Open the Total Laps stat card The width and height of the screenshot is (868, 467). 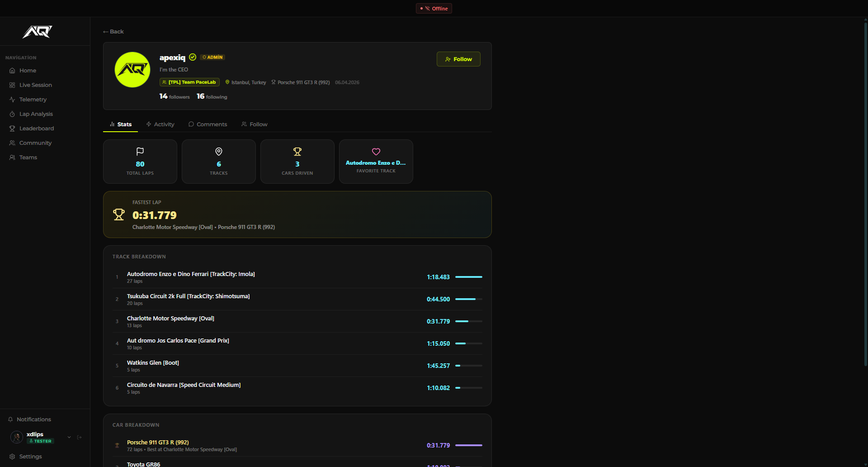pyautogui.click(x=140, y=162)
